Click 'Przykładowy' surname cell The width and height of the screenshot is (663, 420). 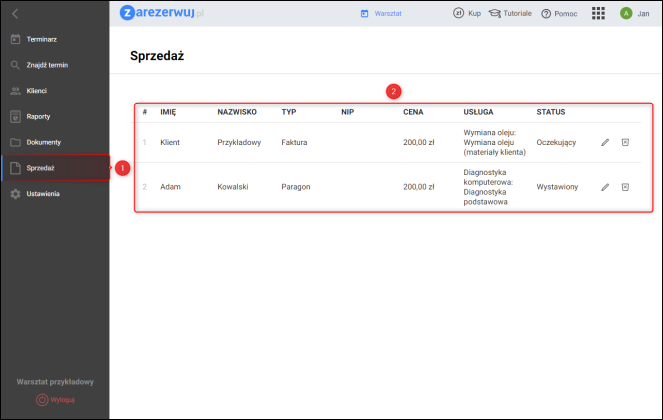tap(239, 143)
